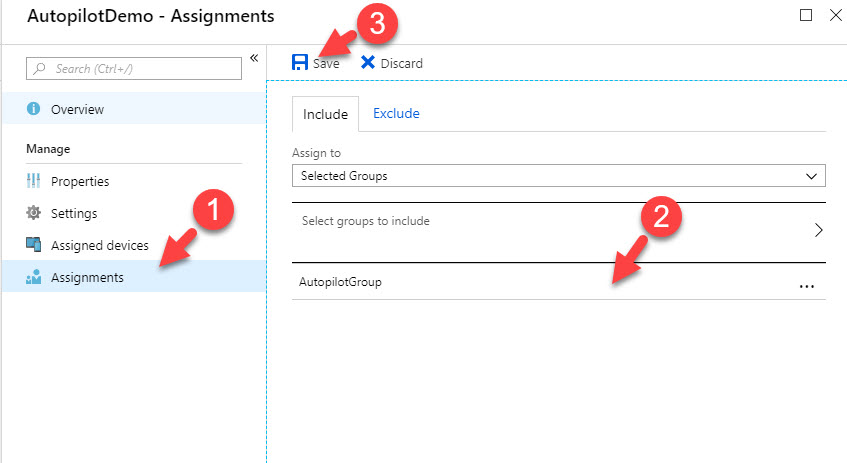Click the Save button label
The width and height of the screenshot is (847, 463).
pos(326,63)
